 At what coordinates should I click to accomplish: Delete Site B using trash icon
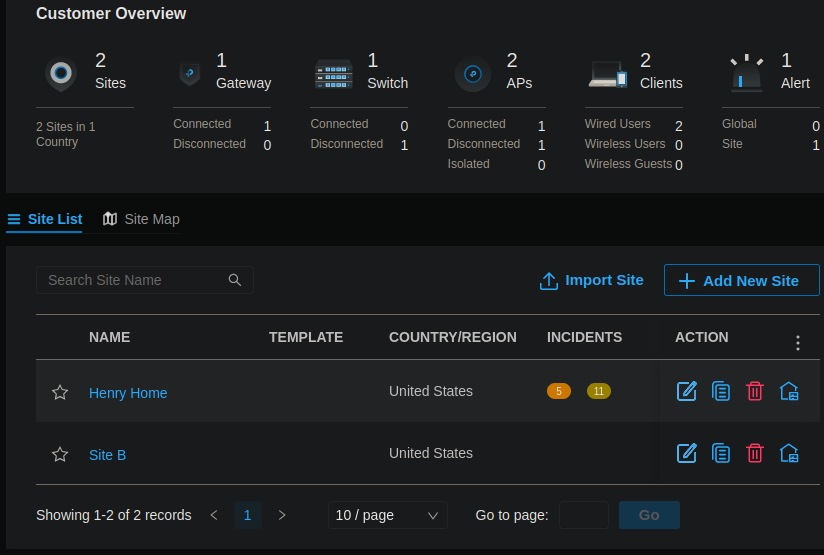tap(755, 453)
